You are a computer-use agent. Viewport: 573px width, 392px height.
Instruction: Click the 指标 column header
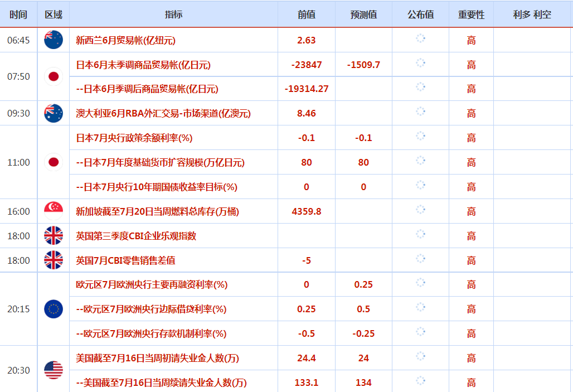click(173, 14)
